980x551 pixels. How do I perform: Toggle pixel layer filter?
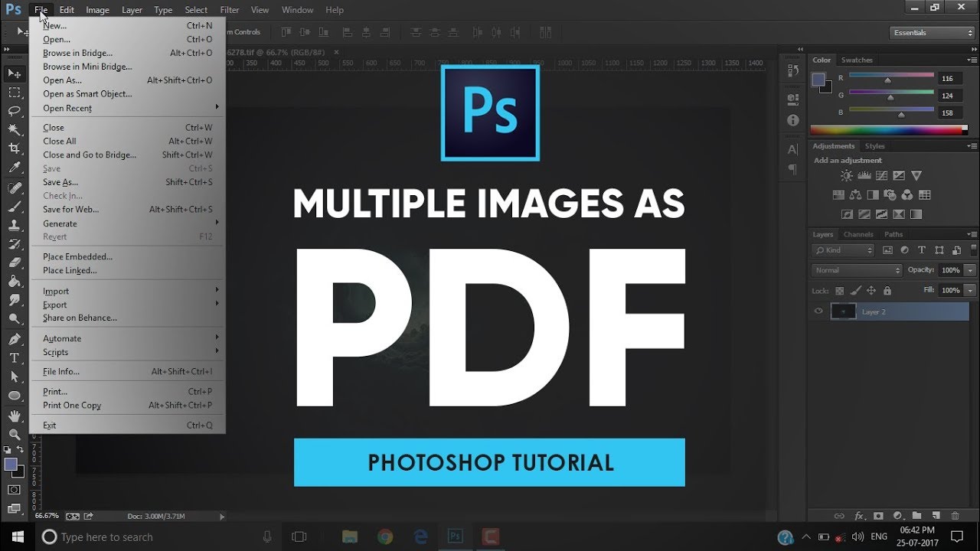click(887, 250)
